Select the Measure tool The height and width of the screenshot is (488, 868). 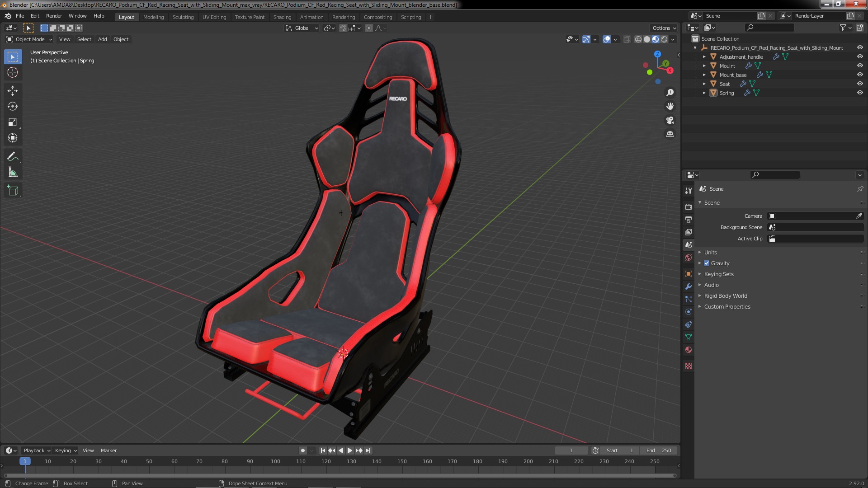click(13, 173)
